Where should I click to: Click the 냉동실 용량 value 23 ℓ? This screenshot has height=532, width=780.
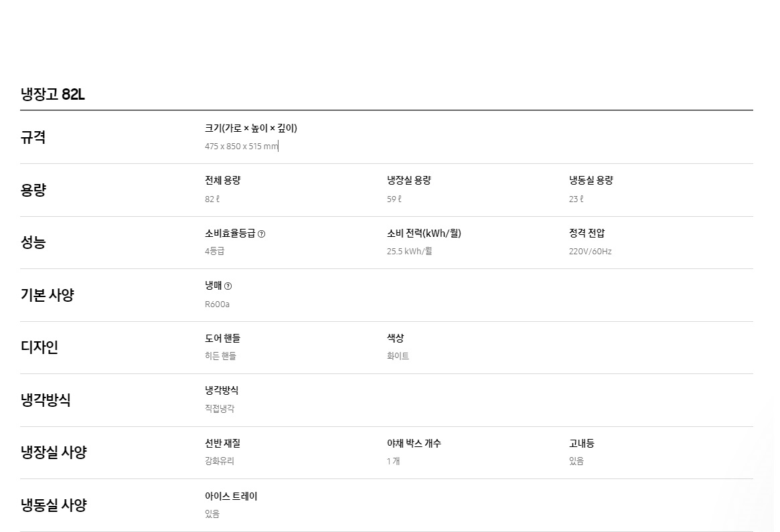tap(576, 199)
